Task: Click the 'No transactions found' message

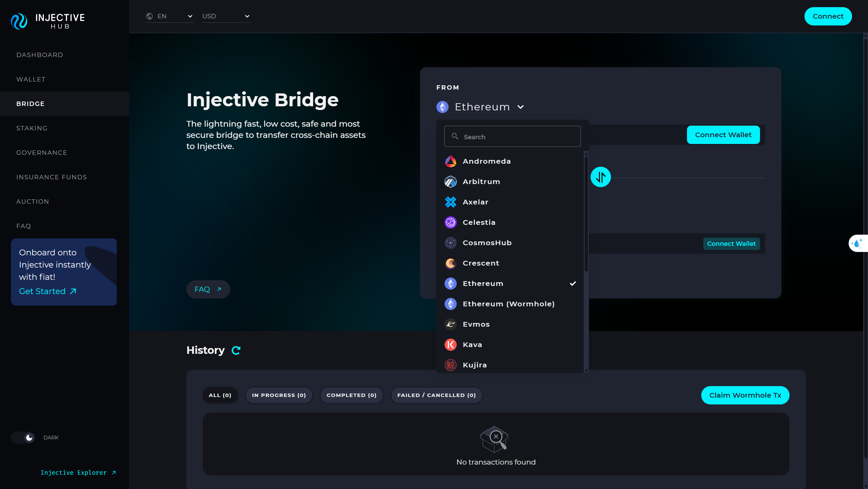Action: pyautogui.click(x=496, y=462)
